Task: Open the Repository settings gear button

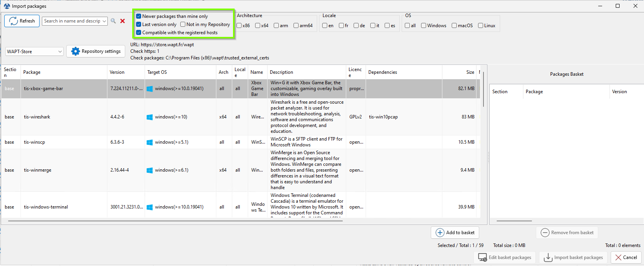Action: point(96,51)
